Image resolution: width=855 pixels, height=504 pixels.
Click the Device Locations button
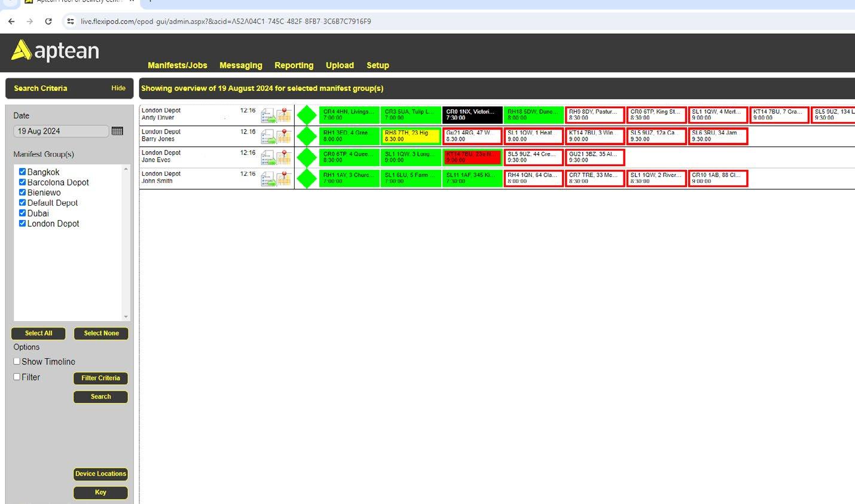click(100, 474)
